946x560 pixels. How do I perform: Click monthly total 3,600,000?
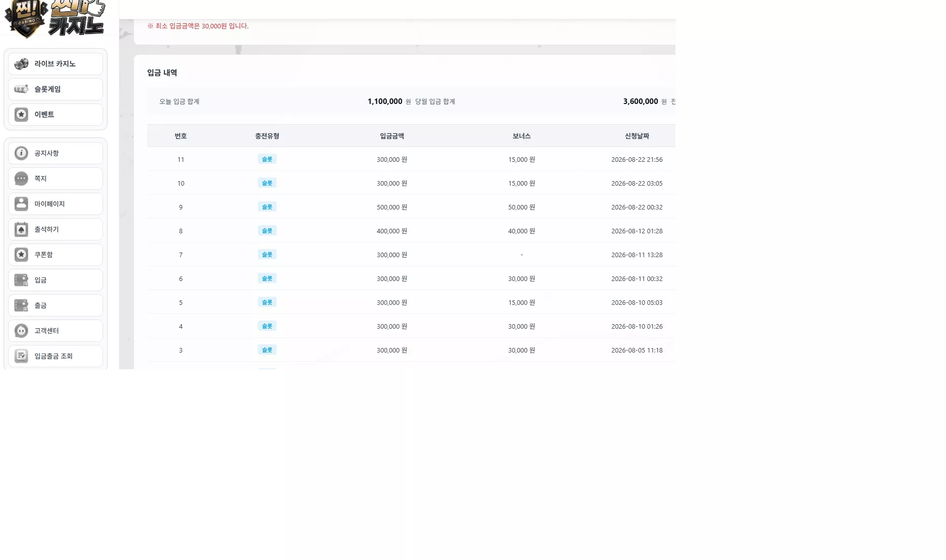pos(640,101)
